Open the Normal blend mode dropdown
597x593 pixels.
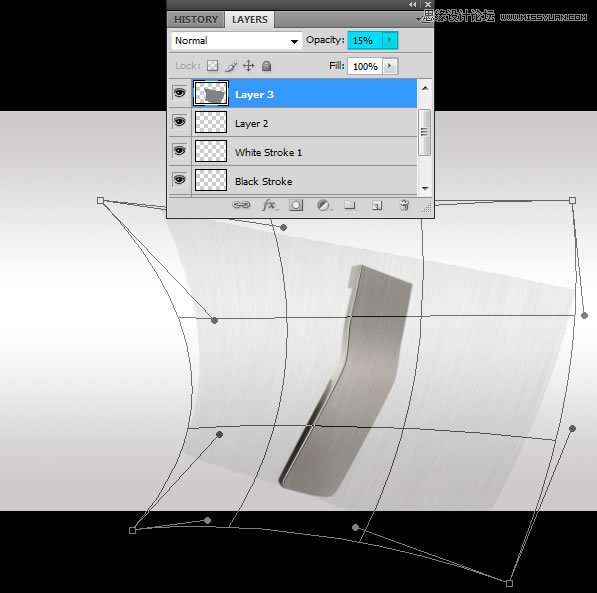[236, 41]
